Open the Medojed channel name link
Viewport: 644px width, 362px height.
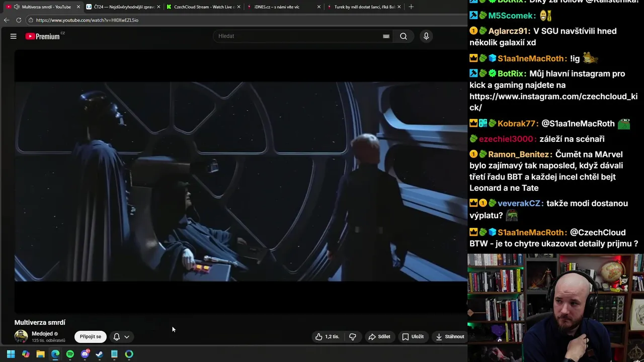click(x=42, y=334)
